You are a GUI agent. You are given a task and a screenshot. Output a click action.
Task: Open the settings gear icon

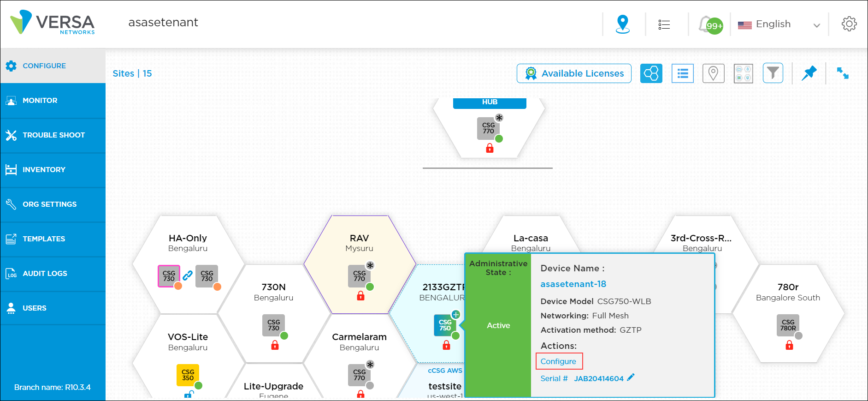849,24
